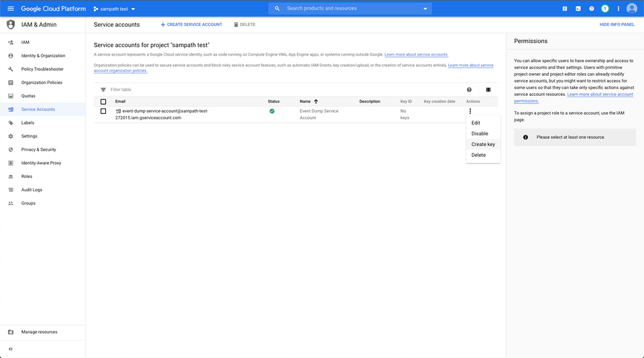The height and width of the screenshot is (358, 644).
Task: Hide the info panel
Action: pos(616,25)
